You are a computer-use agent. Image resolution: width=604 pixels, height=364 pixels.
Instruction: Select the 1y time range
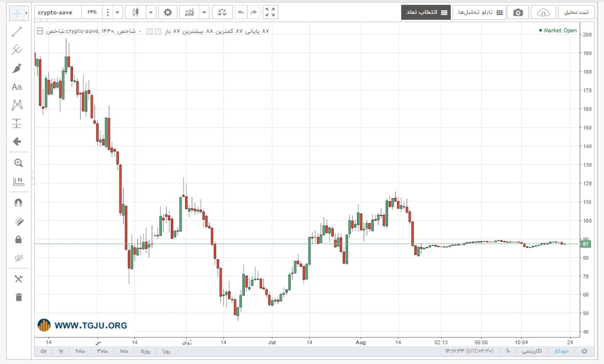[x=61, y=351]
